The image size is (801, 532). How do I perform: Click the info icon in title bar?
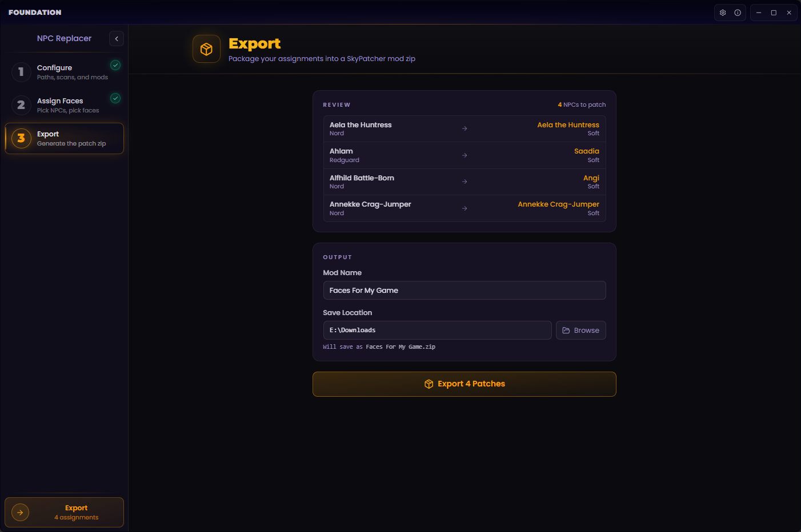tap(738, 13)
